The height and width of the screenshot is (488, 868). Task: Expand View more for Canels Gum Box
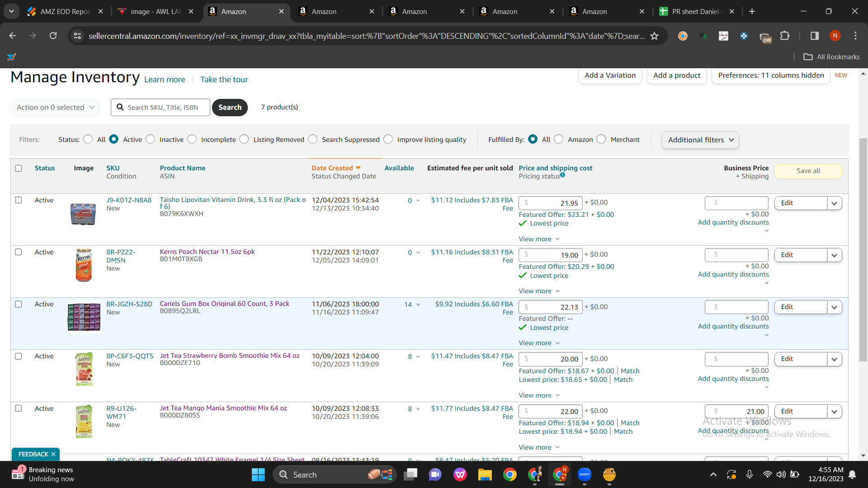pyautogui.click(x=539, y=343)
